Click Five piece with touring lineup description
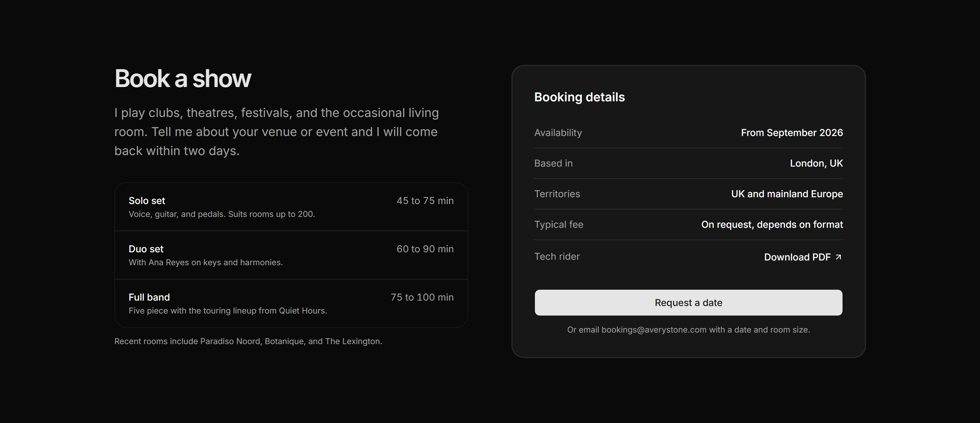This screenshot has width=980, height=423. coord(228,311)
